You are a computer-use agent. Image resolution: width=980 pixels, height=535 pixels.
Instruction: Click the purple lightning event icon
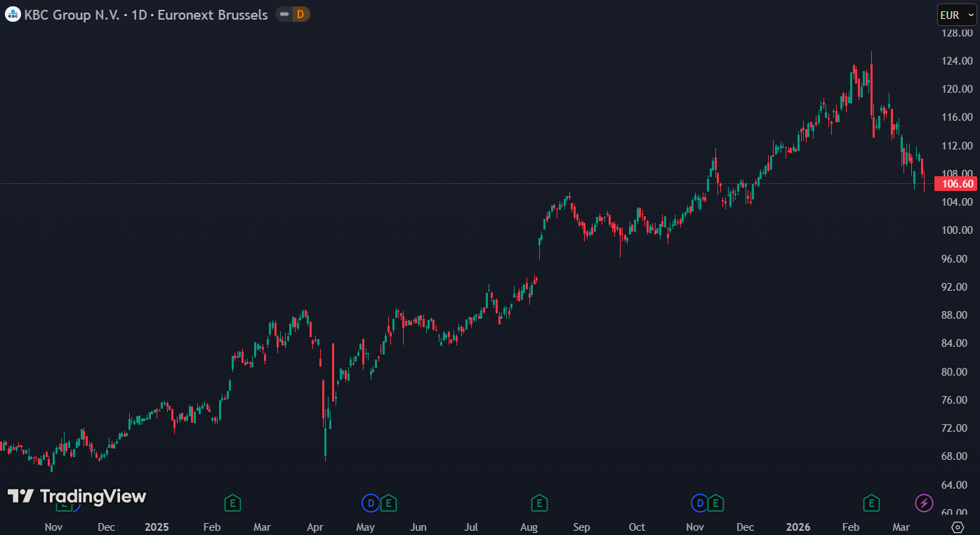tap(925, 503)
